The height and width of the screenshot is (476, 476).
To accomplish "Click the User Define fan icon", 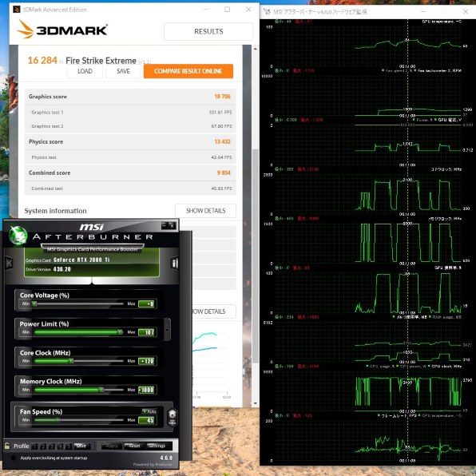I will click(173, 418).
